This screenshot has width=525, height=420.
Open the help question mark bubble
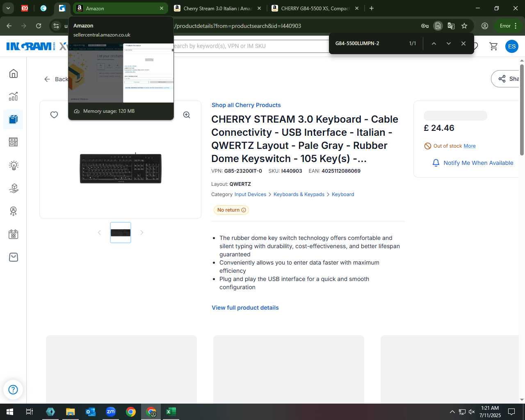(13, 389)
